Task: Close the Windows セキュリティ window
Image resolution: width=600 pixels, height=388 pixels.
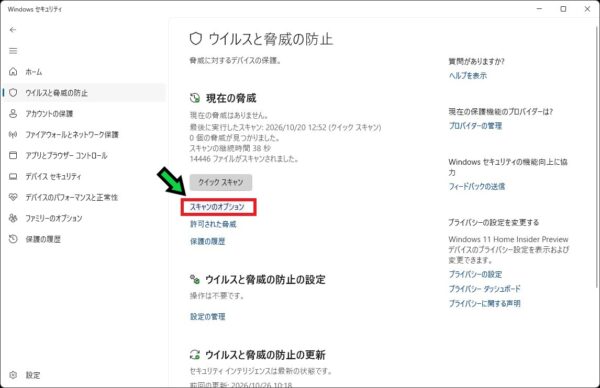Action: tap(587, 9)
